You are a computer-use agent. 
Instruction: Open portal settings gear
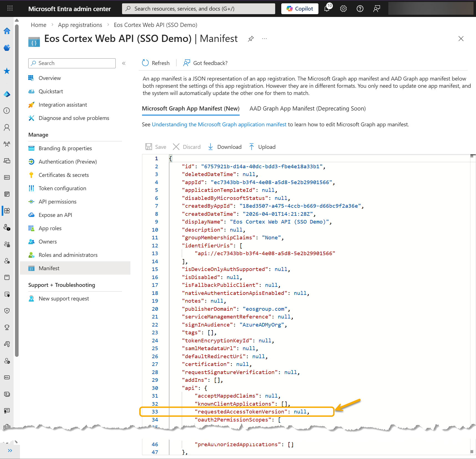[343, 9]
